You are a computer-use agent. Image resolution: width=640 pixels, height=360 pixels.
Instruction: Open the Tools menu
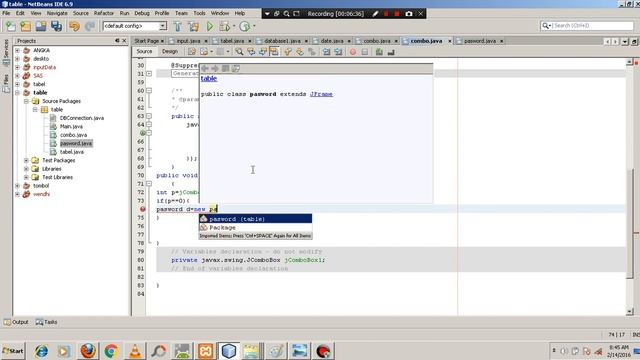199,13
